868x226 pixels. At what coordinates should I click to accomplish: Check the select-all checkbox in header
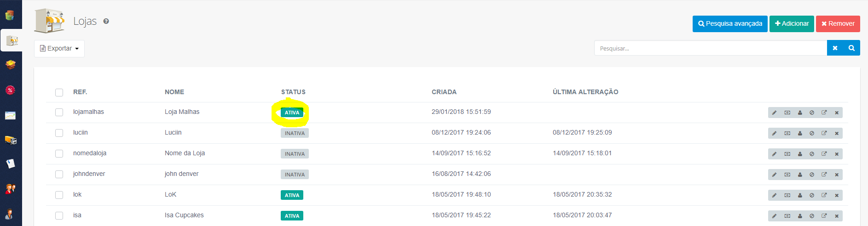click(59, 92)
